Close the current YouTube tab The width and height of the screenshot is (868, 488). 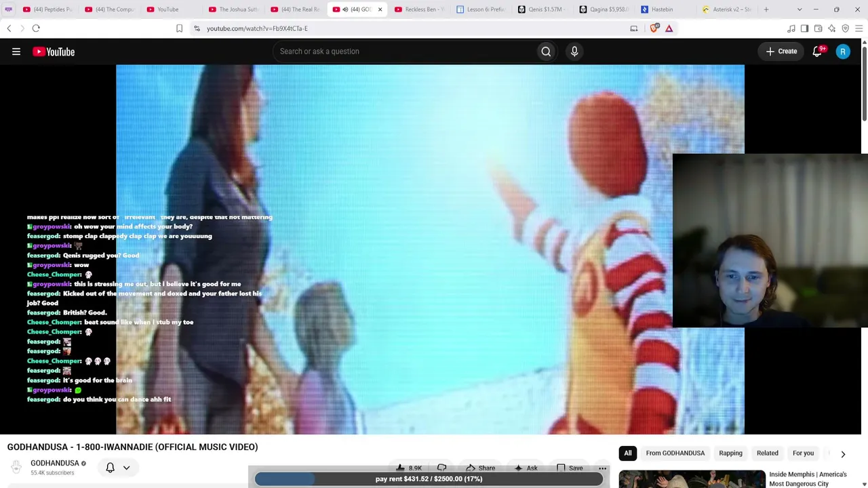click(380, 9)
